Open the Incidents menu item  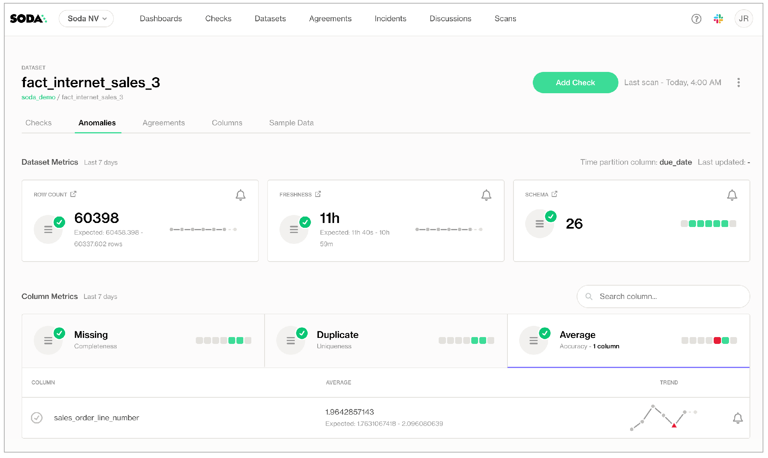(x=390, y=19)
